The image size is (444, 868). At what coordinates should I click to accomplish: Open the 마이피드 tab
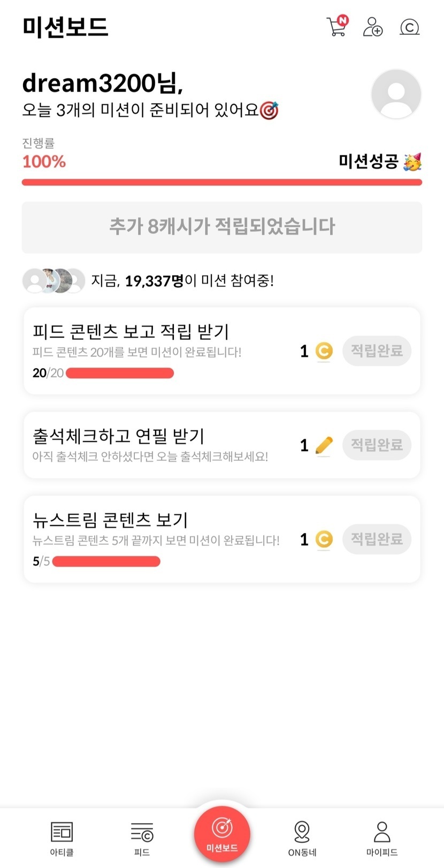(382, 838)
